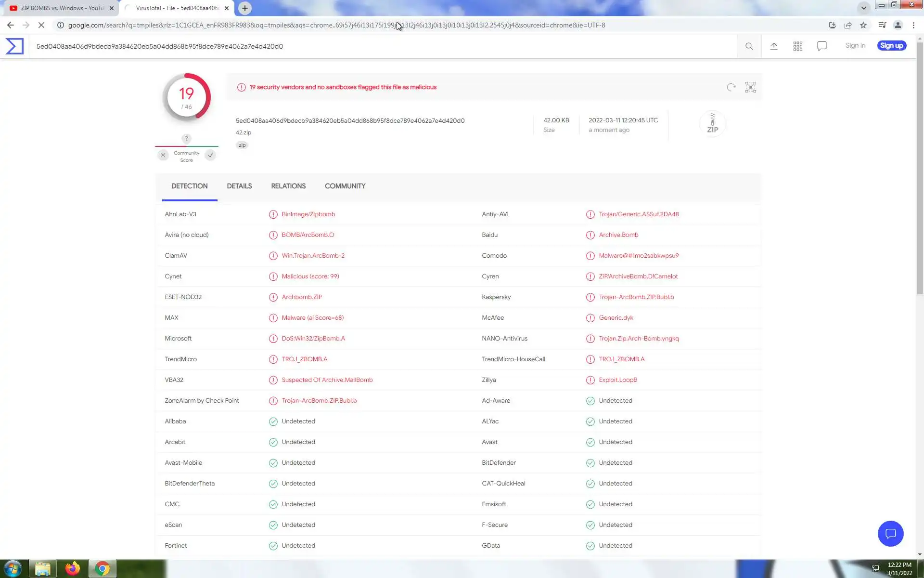Click the Sign in link
Viewport: 924px width, 578px height.
[x=855, y=46]
